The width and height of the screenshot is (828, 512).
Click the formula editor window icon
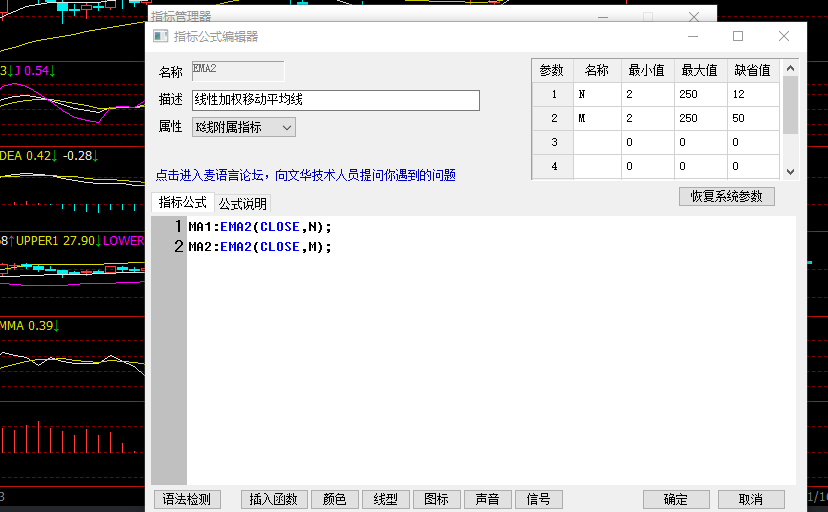click(x=160, y=36)
